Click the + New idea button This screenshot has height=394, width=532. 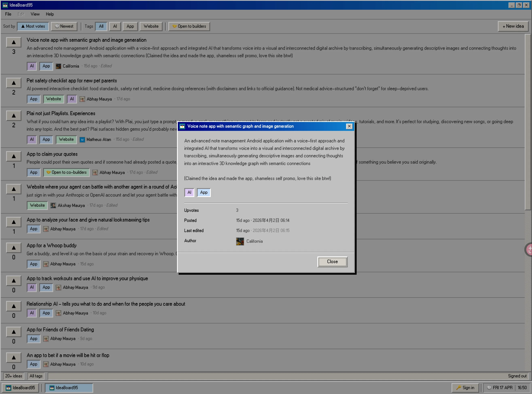513,26
